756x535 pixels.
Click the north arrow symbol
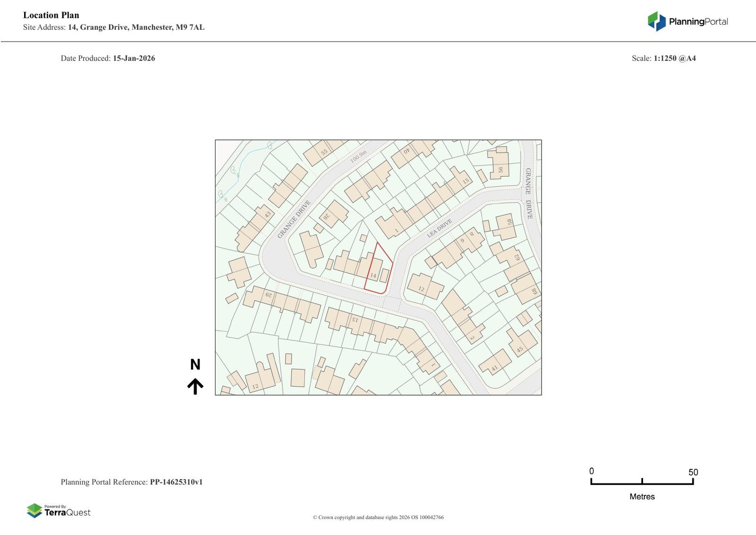pos(195,386)
